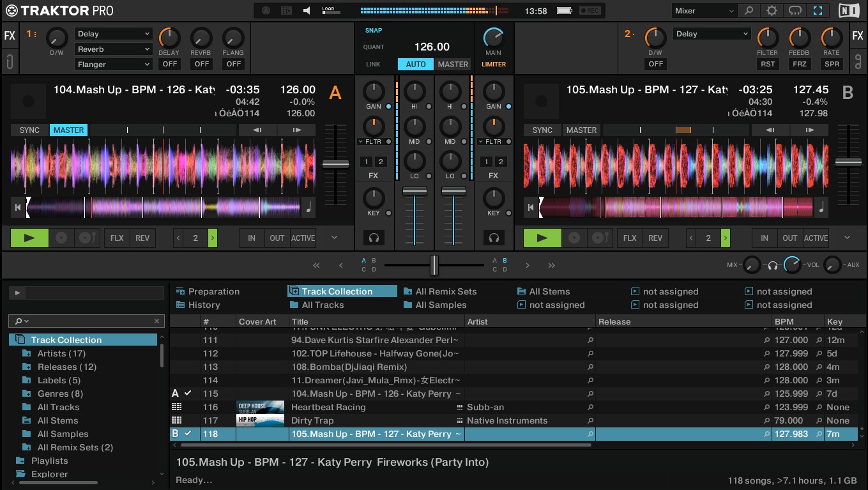Open Deck A FLTR type dropdown
Viewport: 868px width, 490px height.
coord(370,141)
